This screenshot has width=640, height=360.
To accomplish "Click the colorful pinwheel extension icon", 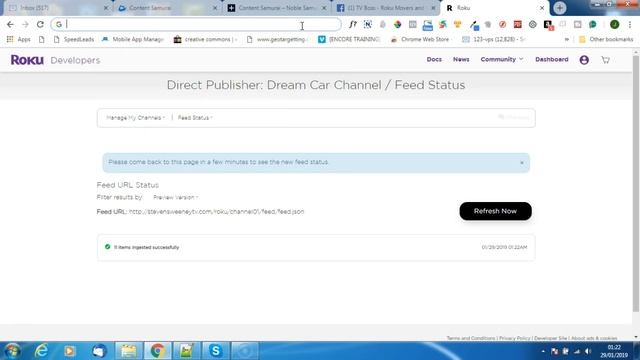I will point(397,24).
